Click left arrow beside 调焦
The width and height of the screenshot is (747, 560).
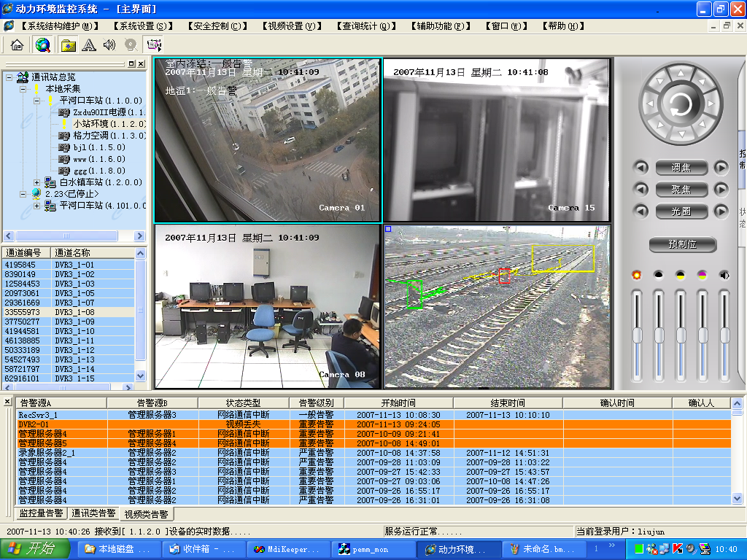coord(640,167)
